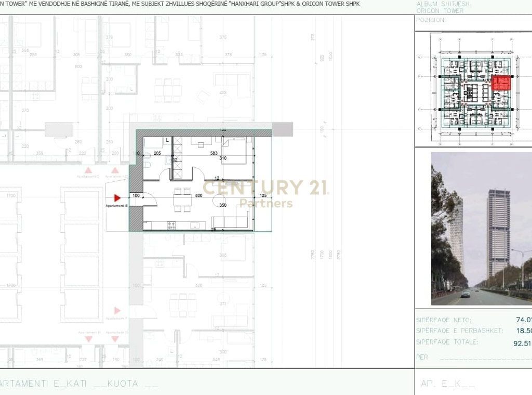Click the SIPËRFAQE TOTALE 92.51 value

pos(521,343)
